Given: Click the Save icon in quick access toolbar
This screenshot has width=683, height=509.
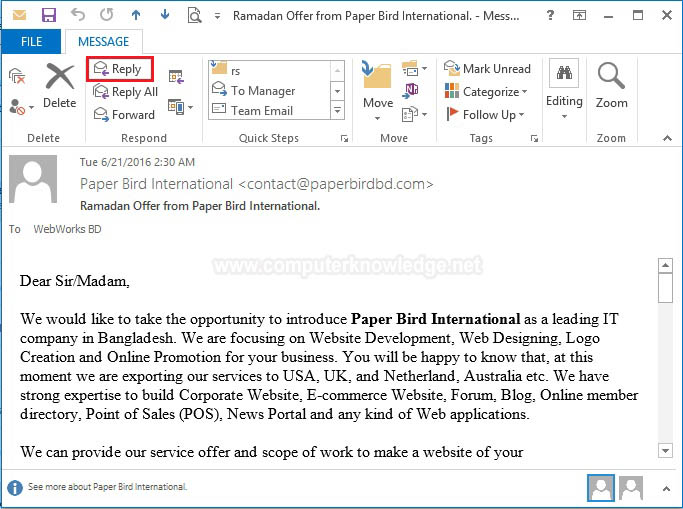Looking at the screenshot, I should point(49,16).
